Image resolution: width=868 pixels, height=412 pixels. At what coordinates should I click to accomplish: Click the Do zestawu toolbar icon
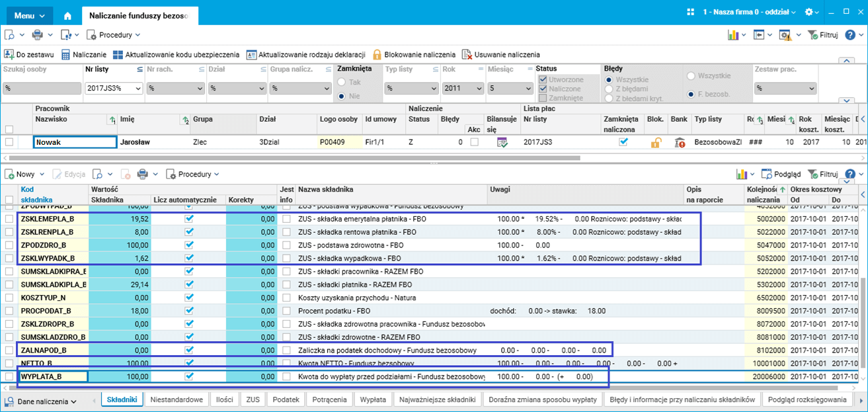pyautogui.click(x=9, y=55)
